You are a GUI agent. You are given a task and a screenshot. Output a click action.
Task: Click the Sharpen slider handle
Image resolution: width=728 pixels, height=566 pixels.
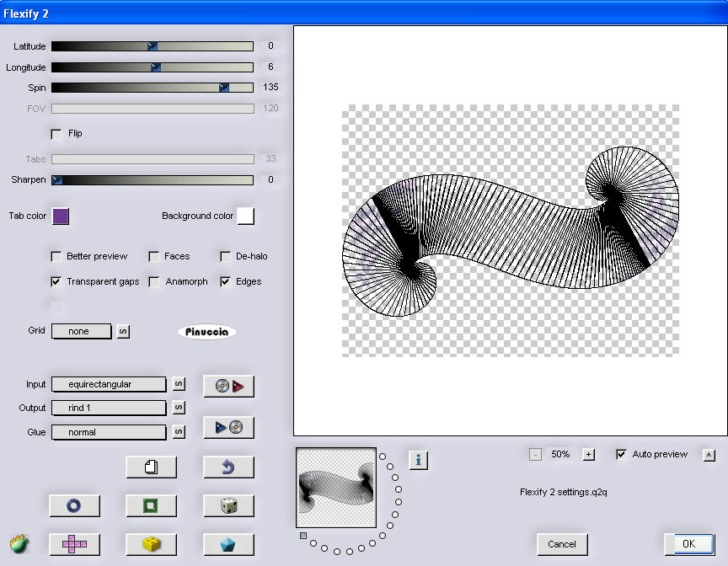(57, 180)
